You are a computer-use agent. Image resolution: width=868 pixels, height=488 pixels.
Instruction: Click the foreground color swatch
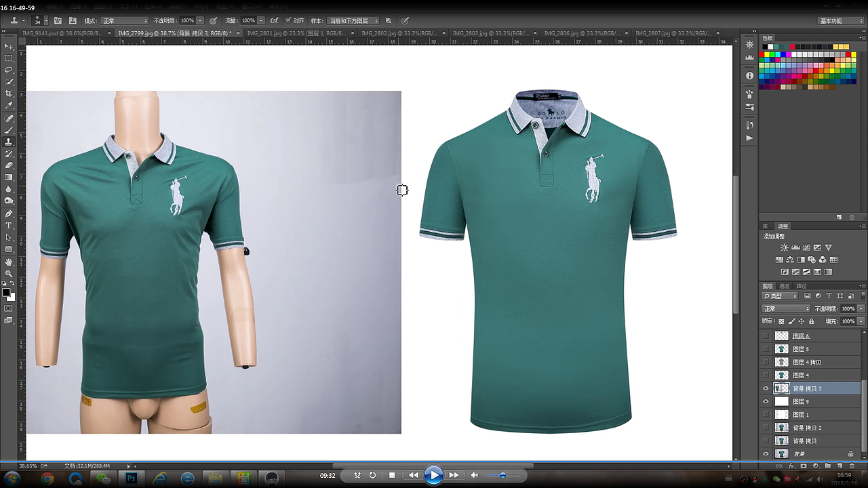(6, 293)
